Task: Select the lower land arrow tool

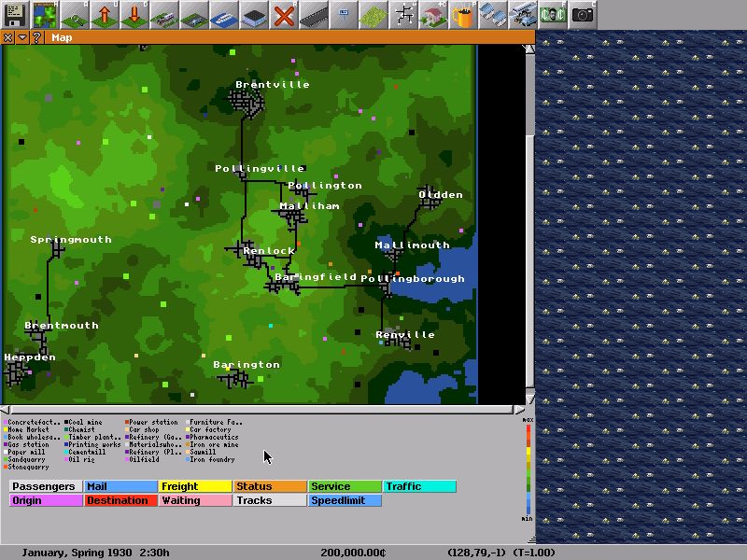Action: pyautogui.click(x=134, y=14)
